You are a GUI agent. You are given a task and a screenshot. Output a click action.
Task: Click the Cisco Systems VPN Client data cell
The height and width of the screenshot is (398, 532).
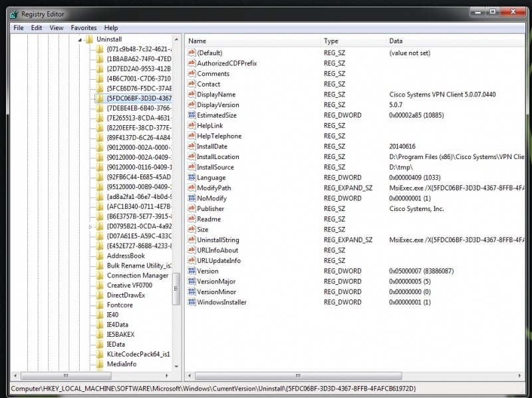pyautogui.click(x=442, y=95)
